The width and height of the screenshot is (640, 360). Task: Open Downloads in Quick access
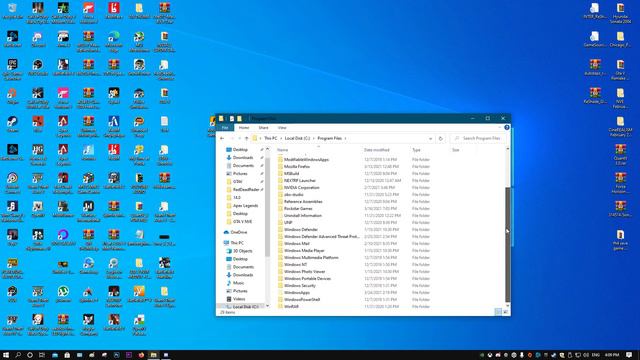243,158
